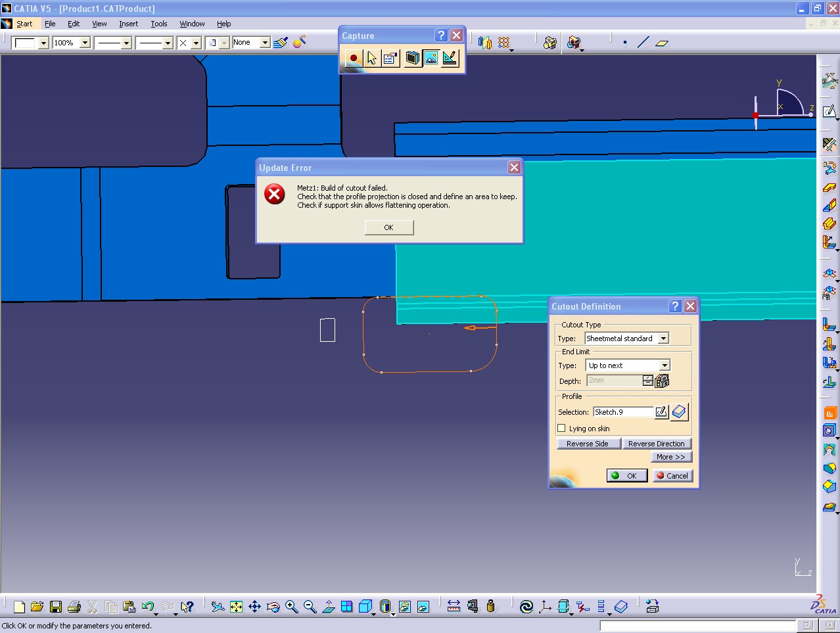Open the Insert menu

[128, 24]
